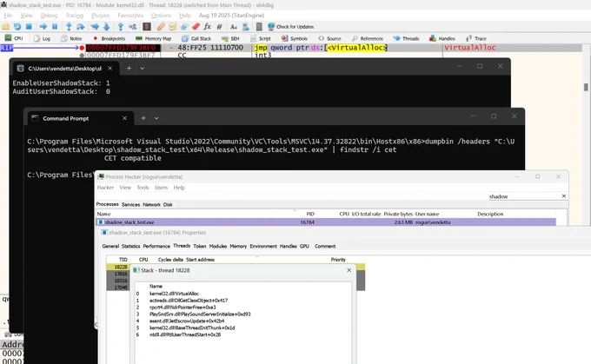591x364 pixels.
Task: Click the Step Into toolbar icon
Action: (x=69, y=27)
